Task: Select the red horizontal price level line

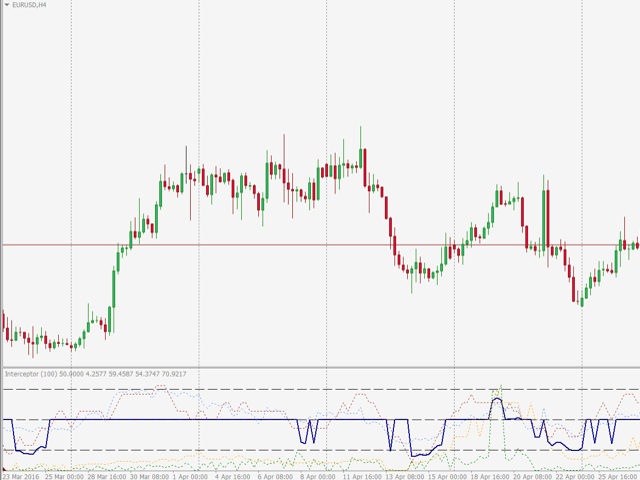Action: tap(300, 244)
